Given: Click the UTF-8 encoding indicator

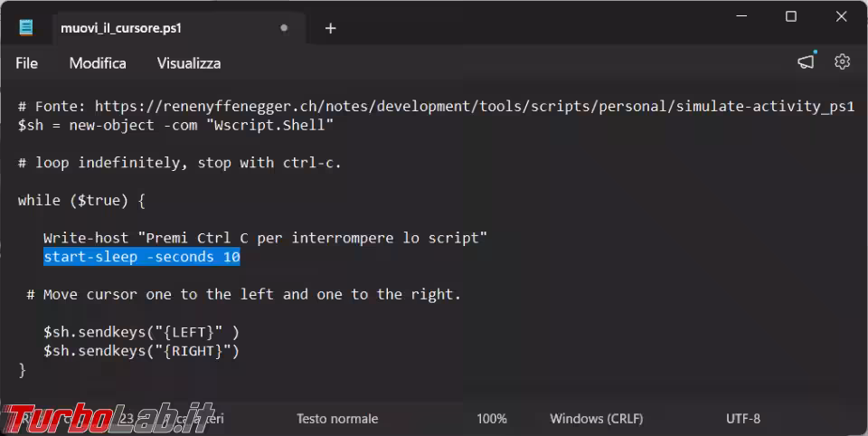Looking at the screenshot, I should click(743, 419).
